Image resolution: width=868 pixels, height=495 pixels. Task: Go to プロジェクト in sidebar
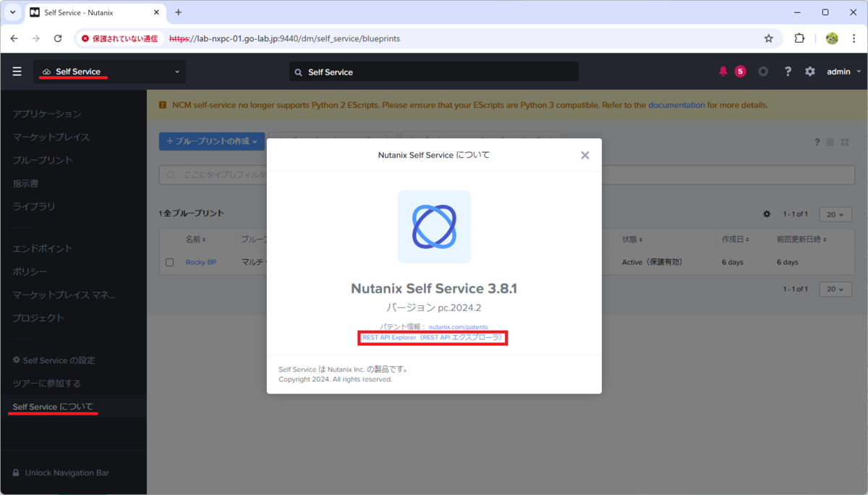coord(38,318)
